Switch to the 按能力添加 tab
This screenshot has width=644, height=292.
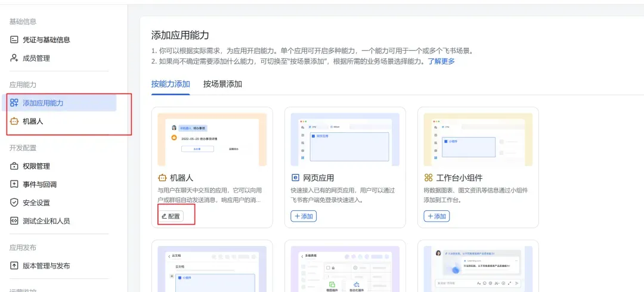tap(171, 84)
